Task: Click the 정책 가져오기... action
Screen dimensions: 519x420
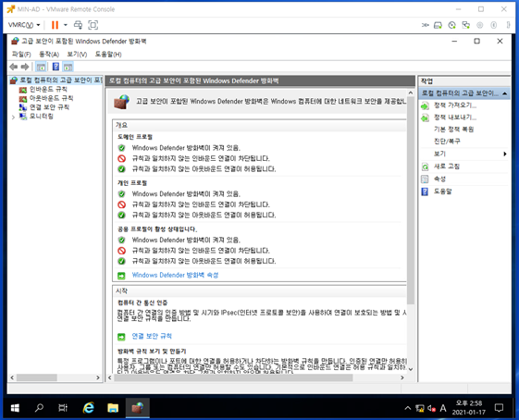Action: (x=455, y=105)
